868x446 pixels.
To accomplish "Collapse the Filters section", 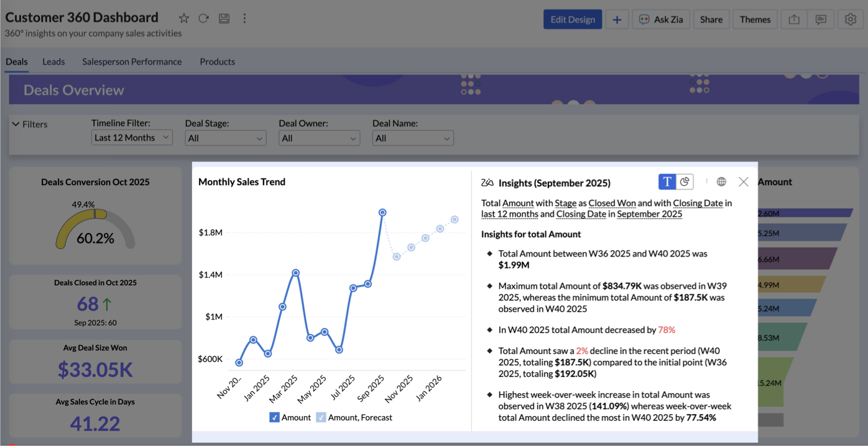I will (16, 124).
